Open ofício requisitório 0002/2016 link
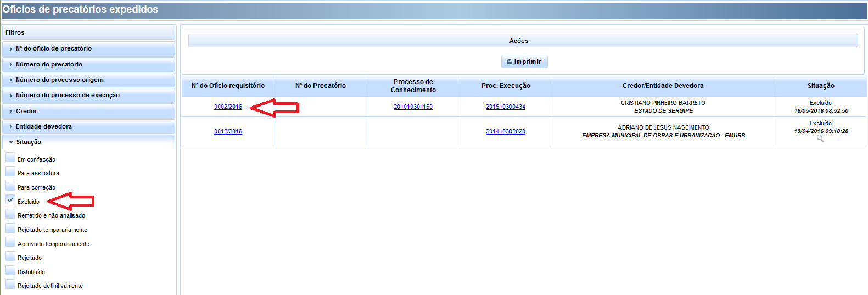The height and width of the screenshot is (295, 868). (228, 107)
